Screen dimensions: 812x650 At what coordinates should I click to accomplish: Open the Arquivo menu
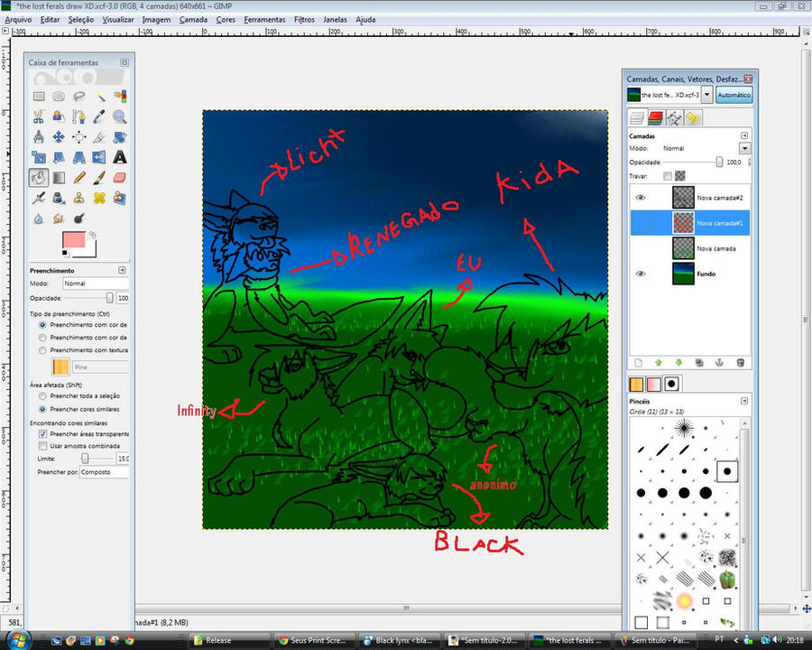pos(18,20)
